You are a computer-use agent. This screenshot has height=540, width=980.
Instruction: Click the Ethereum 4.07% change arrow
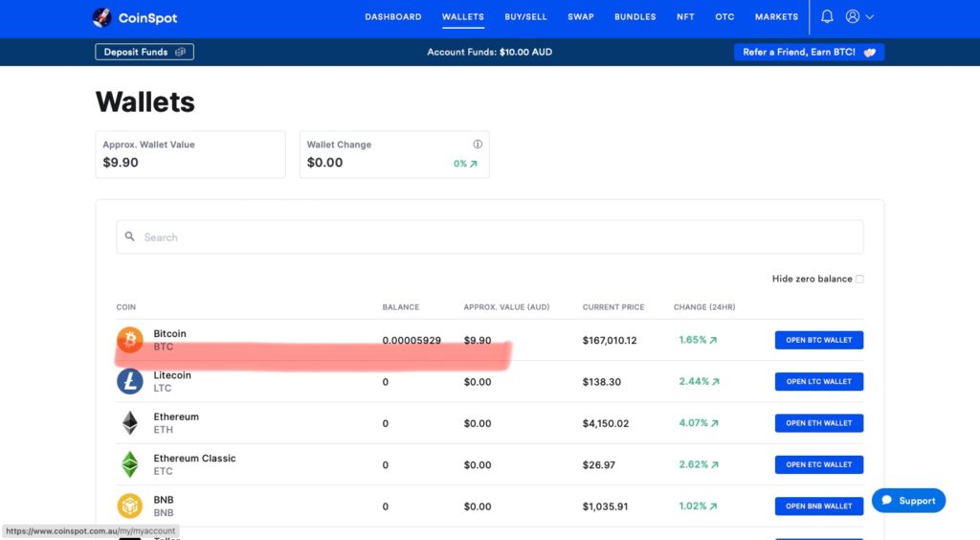coord(714,423)
